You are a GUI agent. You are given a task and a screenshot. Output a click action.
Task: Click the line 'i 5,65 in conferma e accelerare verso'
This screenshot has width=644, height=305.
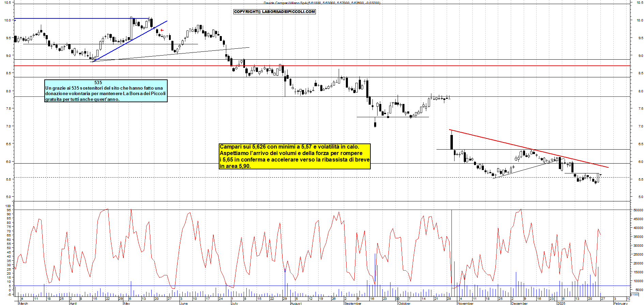[294, 160]
